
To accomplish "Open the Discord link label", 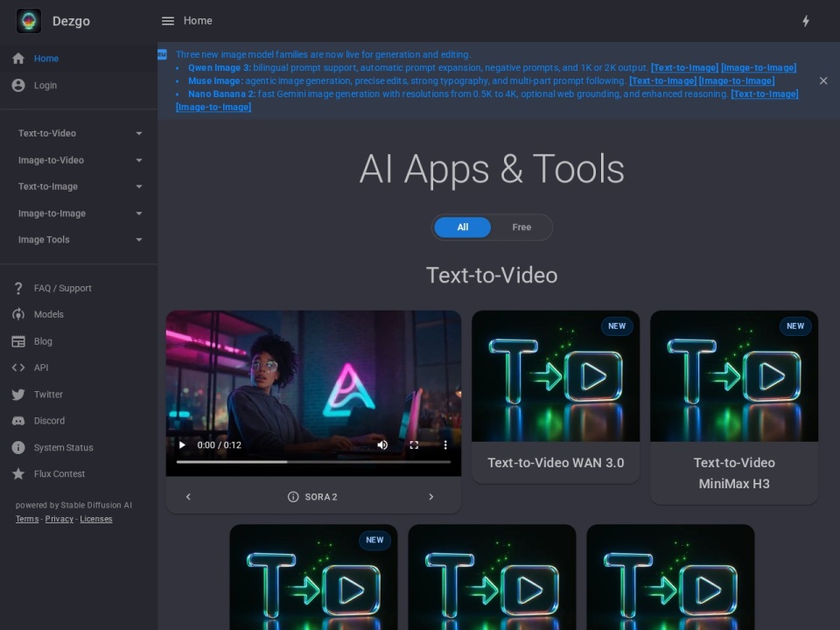I will pyautogui.click(x=49, y=421).
